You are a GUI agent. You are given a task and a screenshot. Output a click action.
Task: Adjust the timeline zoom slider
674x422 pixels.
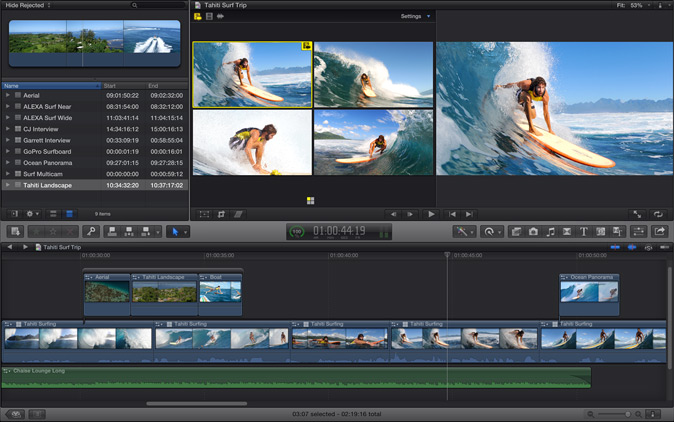click(x=627, y=414)
